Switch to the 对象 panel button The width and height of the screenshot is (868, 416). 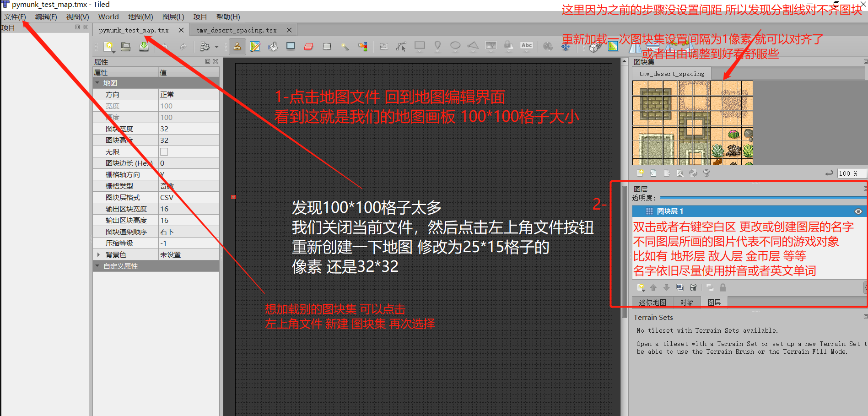[687, 302]
